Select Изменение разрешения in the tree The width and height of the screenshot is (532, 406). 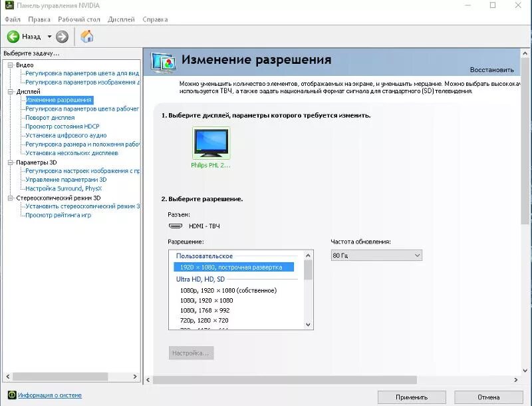(59, 100)
